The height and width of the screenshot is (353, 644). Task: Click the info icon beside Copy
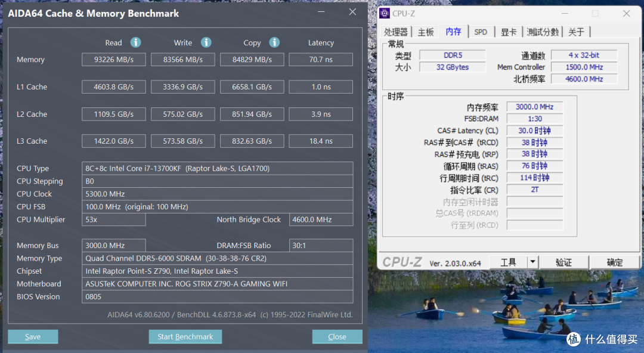click(x=274, y=42)
